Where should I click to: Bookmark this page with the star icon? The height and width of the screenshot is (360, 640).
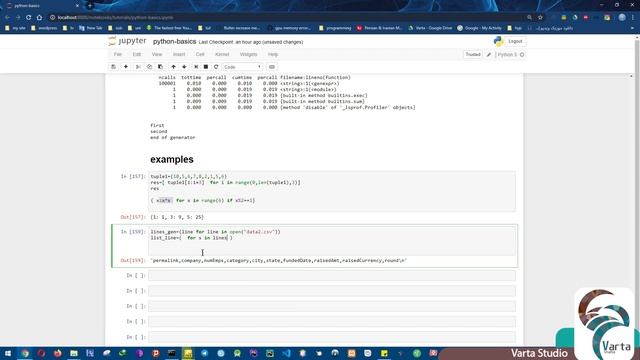(x=540, y=18)
